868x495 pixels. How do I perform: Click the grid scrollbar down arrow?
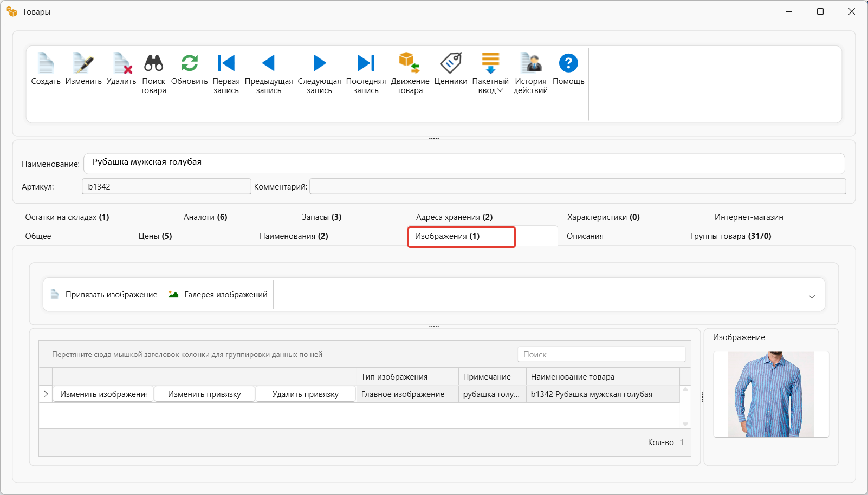[x=685, y=424]
